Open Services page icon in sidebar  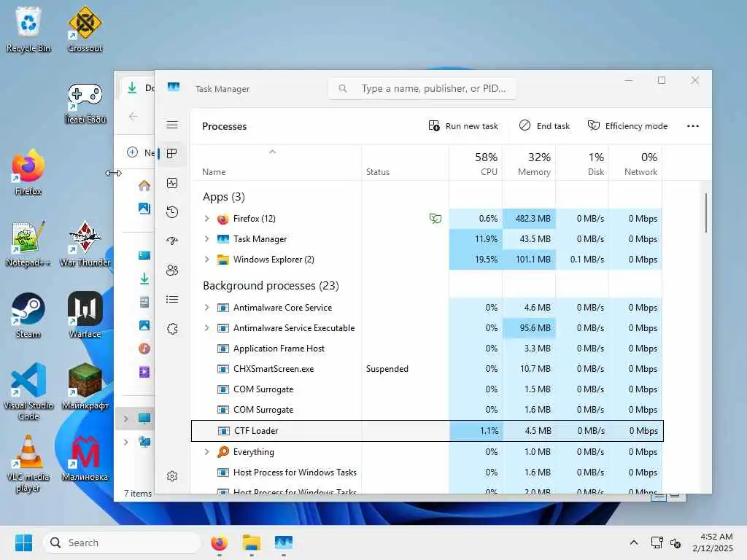(172, 329)
